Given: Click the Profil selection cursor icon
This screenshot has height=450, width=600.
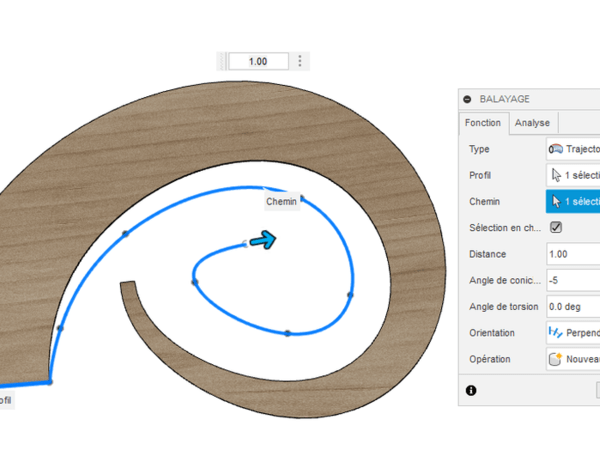Looking at the screenshot, I should pos(555,175).
